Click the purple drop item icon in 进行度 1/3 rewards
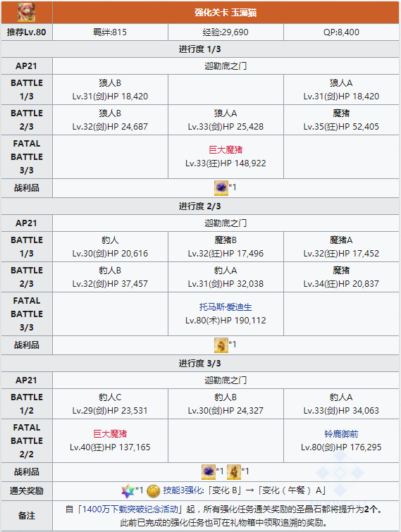Screen dimensions: 401x532 click(221, 188)
